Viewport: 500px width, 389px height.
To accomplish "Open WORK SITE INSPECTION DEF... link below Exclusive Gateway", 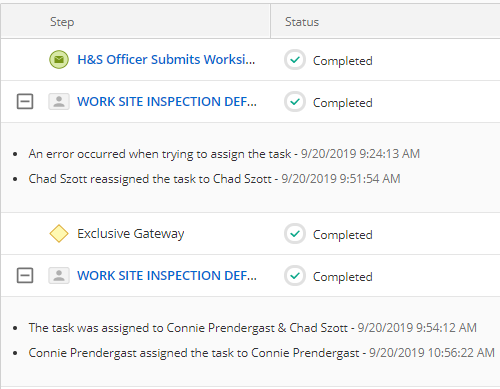I will pos(167,276).
